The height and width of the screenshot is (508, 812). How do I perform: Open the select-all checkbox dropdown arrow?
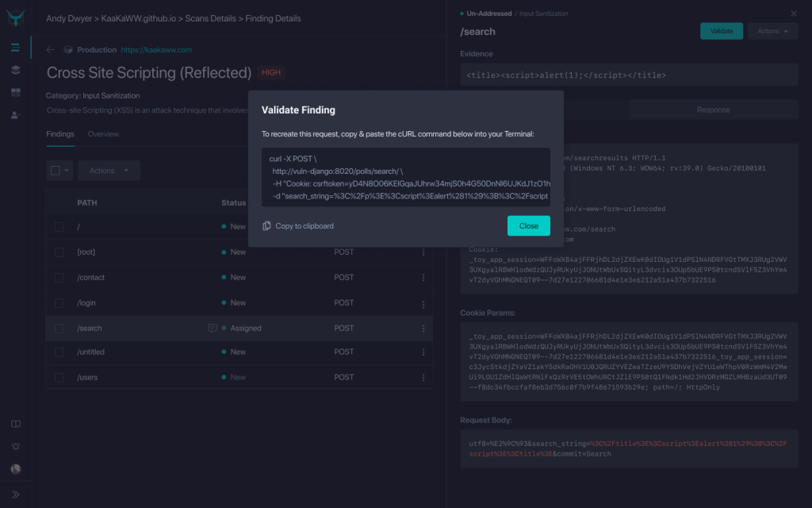[x=67, y=171]
